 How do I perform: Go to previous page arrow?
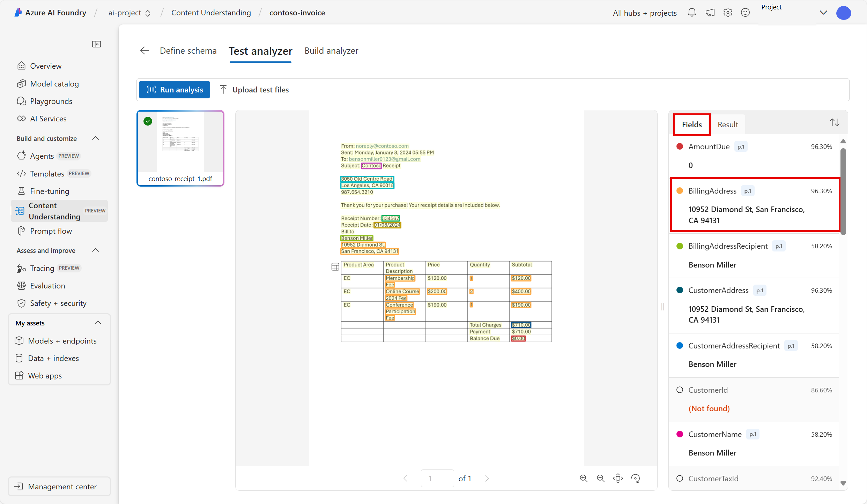click(x=406, y=478)
